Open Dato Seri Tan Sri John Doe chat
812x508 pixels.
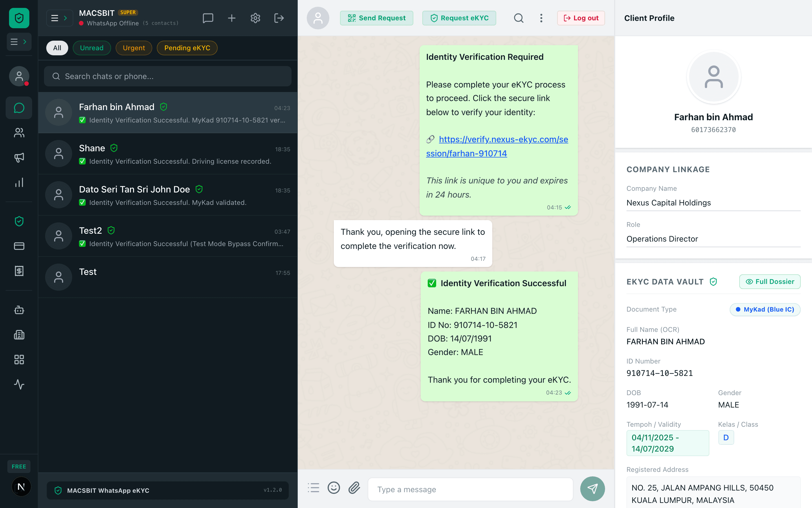(168, 195)
